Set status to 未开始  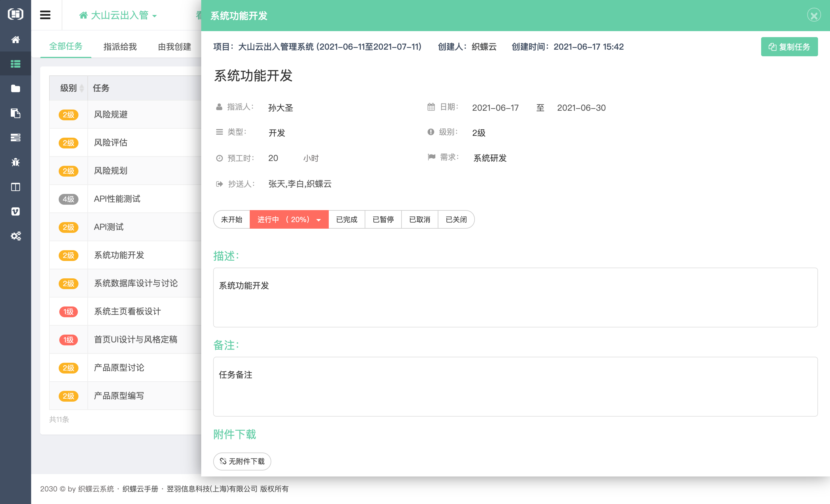coord(231,219)
